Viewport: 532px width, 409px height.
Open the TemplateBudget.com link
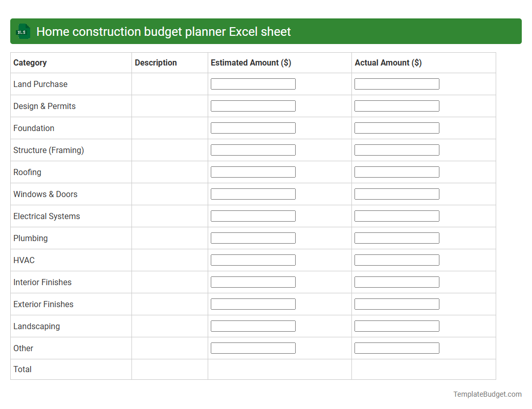487,394
